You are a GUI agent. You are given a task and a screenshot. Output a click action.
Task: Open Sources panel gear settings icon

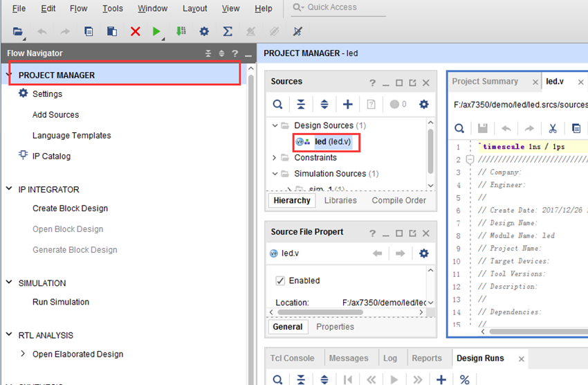click(424, 105)
